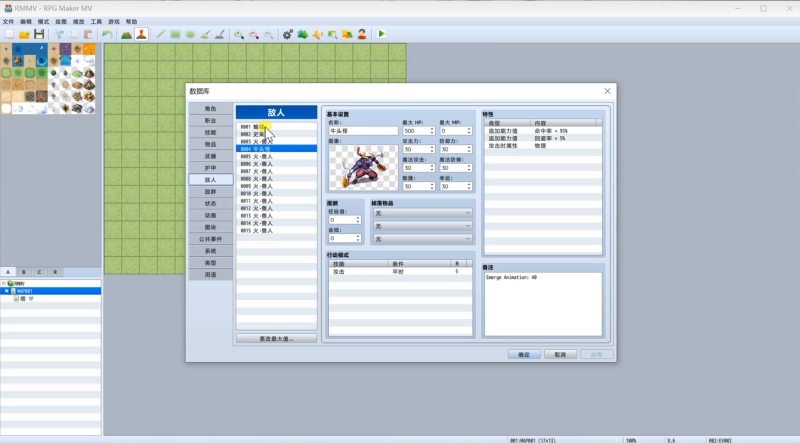
Task: Click the Actual Size zoom icon
Action: (268, 34)
